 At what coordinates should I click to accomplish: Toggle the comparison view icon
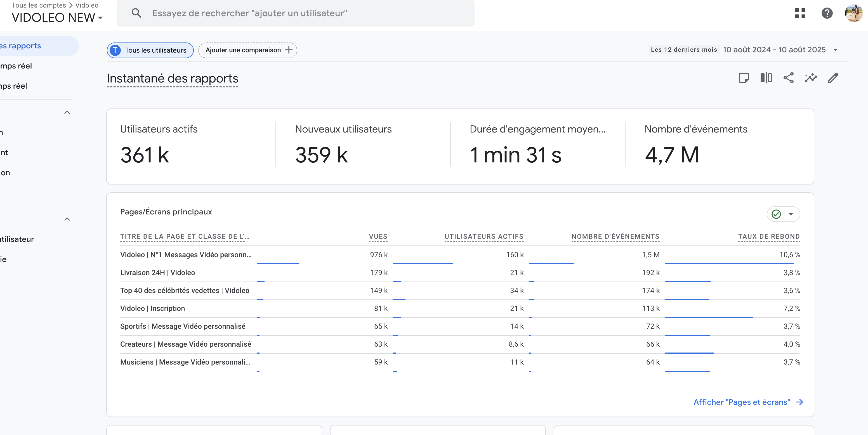coord(766,78)
